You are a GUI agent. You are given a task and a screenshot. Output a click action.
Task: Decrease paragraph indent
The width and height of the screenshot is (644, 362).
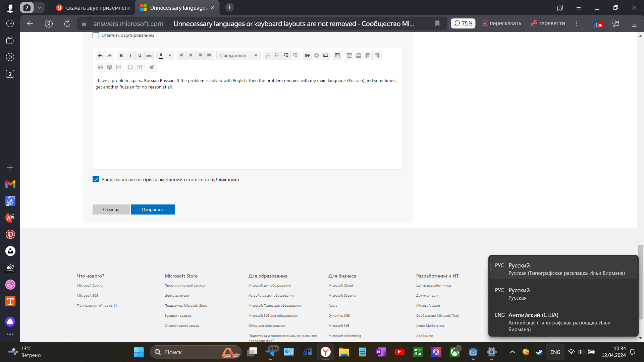tap(295, 56)
